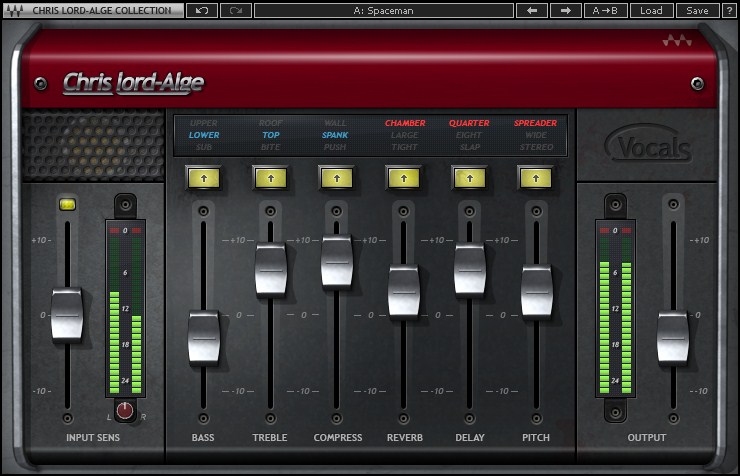Viewport: 740px width, 476px height.
Task: Click the Waves logo in top-left corner
Action: point(15,10)
